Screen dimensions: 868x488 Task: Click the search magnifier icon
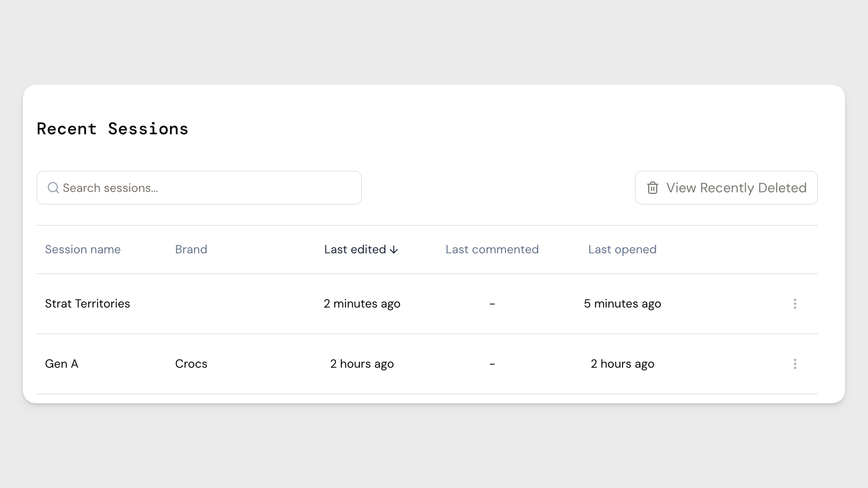(53, 188)
